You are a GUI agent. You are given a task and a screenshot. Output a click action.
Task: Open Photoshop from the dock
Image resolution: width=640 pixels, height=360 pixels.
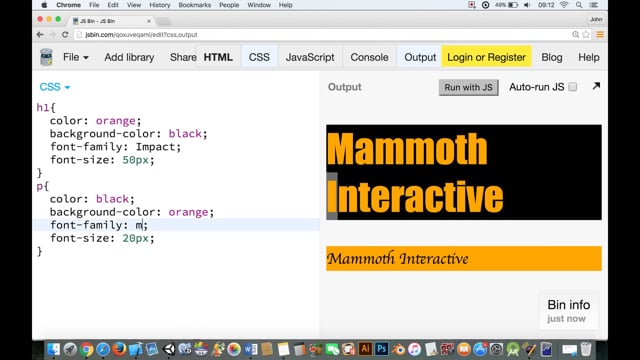[382, 349]
